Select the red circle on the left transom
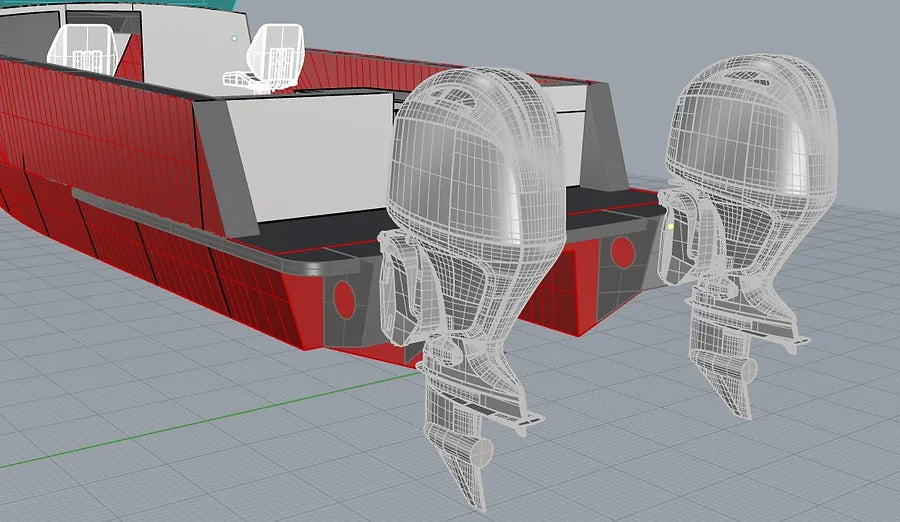Image resolution: width=900 pixels, height=522 pixels. 345,298
